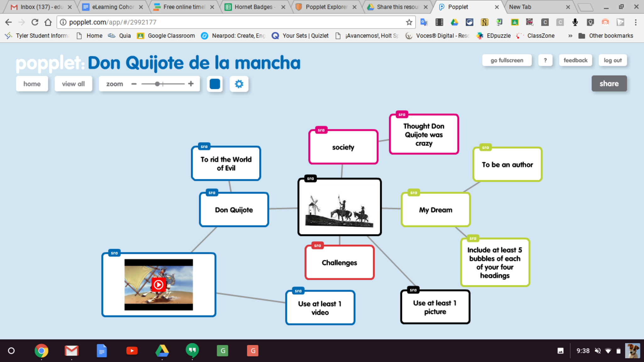644x362 pixels.
Task: Click the view all button
Action: coord(73,84)
